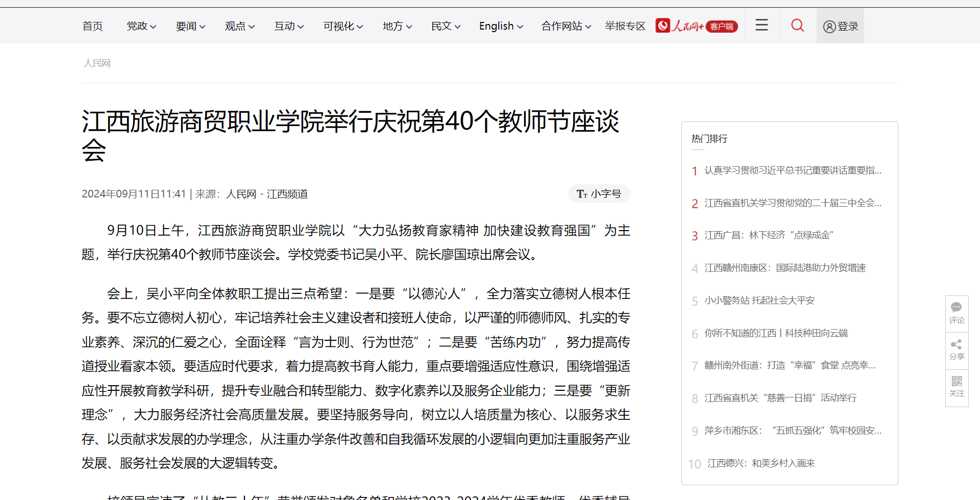Open the 江西频道 source link
980x500 pixels.
[x=287, y=194]
